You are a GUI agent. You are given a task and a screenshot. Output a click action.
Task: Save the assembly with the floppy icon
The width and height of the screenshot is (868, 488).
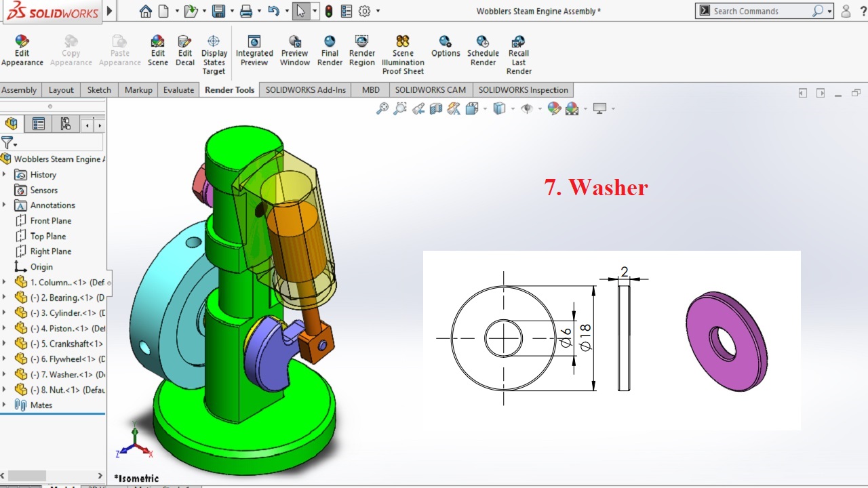coord(218,11)
